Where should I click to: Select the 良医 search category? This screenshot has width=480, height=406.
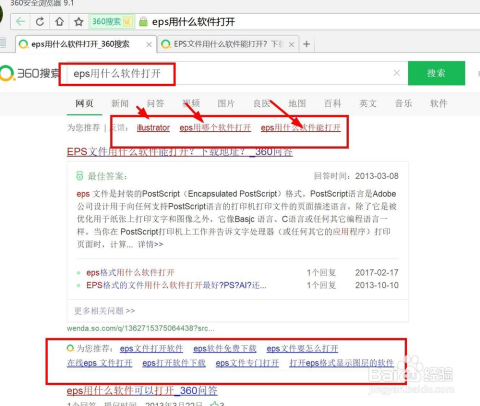[262, 104]
